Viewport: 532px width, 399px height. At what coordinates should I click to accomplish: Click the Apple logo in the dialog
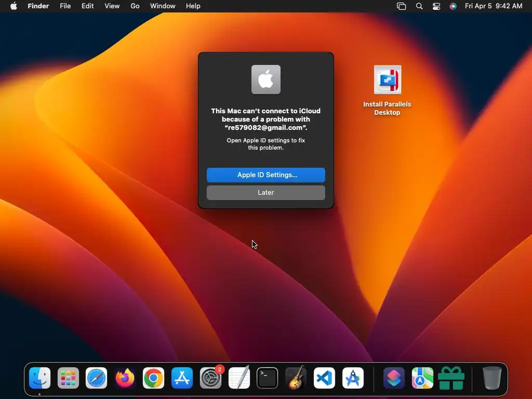266,79
